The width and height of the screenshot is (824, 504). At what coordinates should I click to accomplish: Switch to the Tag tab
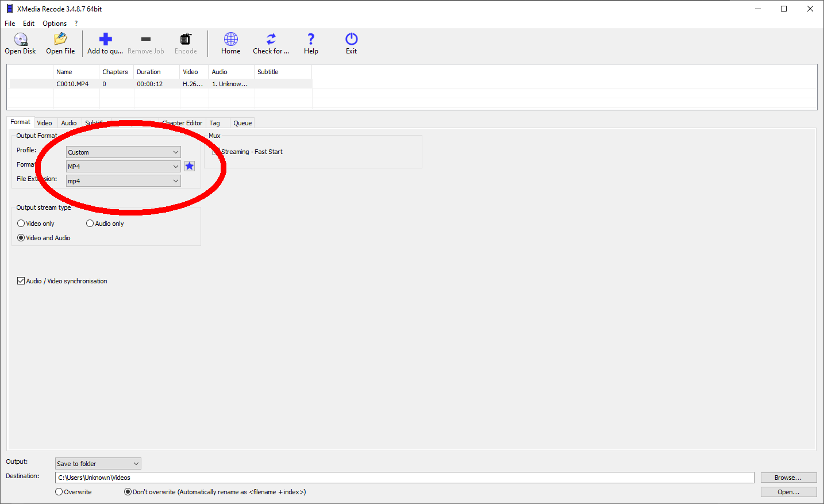point(215,123)
